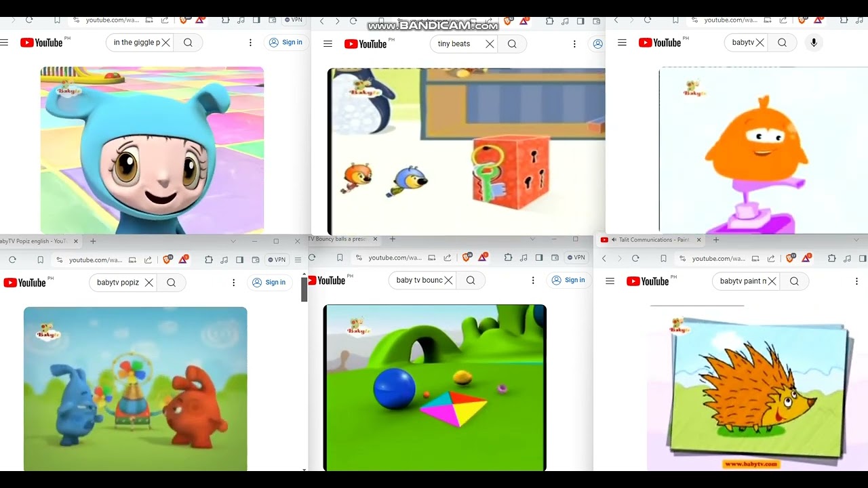Reload the Talit Communications window
Viewport: 868px width, 488px height.
(x=635, y=258)
